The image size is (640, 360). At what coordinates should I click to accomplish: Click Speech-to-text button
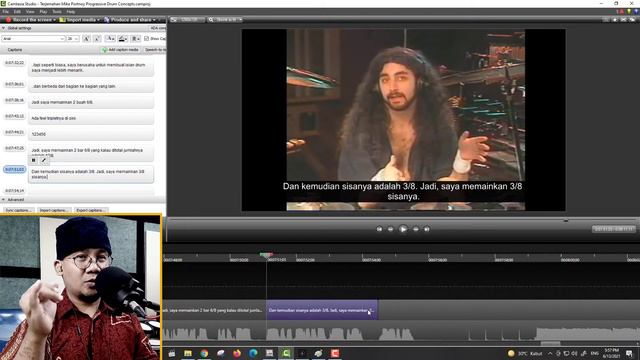click(155, 50)
